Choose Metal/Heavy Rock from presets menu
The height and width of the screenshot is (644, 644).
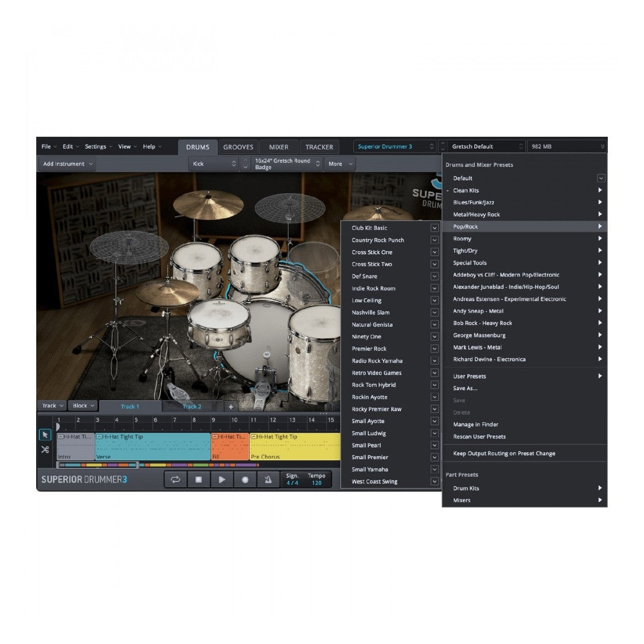pyautogui.click(x=476, y=215)
